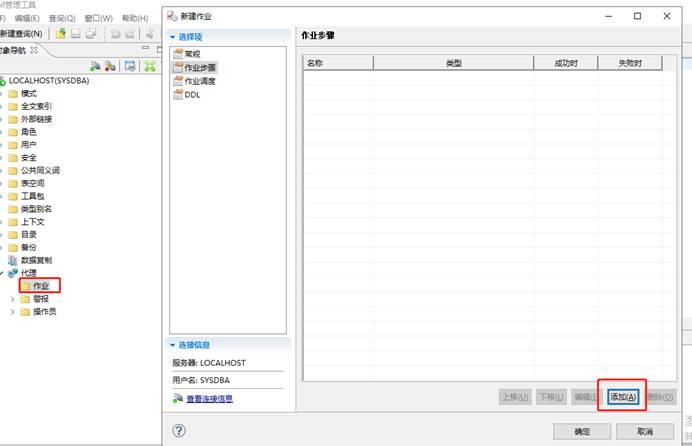Select the 工具包 folder
Viewport: 692px width, 446px height.
tap(33, 196)
